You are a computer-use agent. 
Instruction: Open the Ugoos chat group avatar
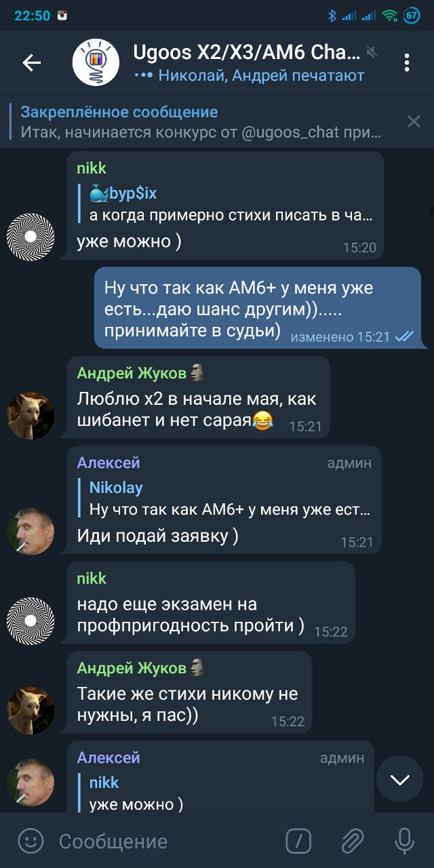96,63
